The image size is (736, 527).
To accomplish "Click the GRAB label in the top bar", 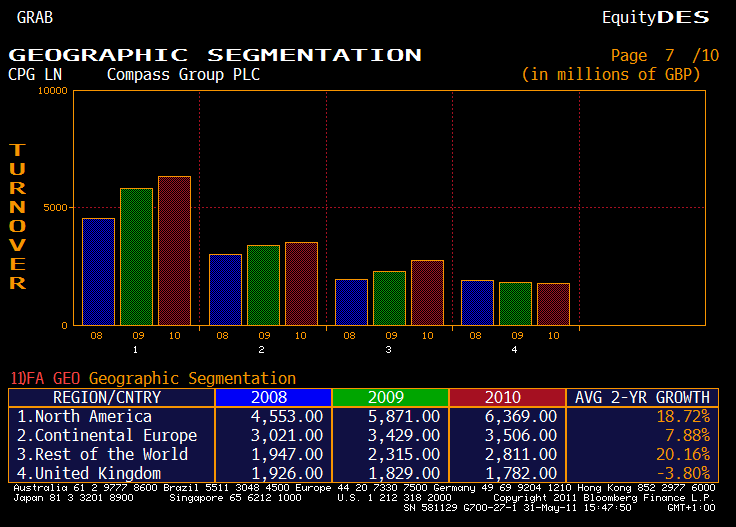I will click(x=35, y=17).
